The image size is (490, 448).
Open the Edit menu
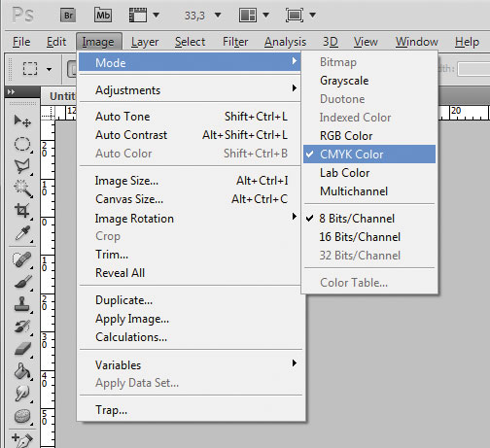point(56,42)
